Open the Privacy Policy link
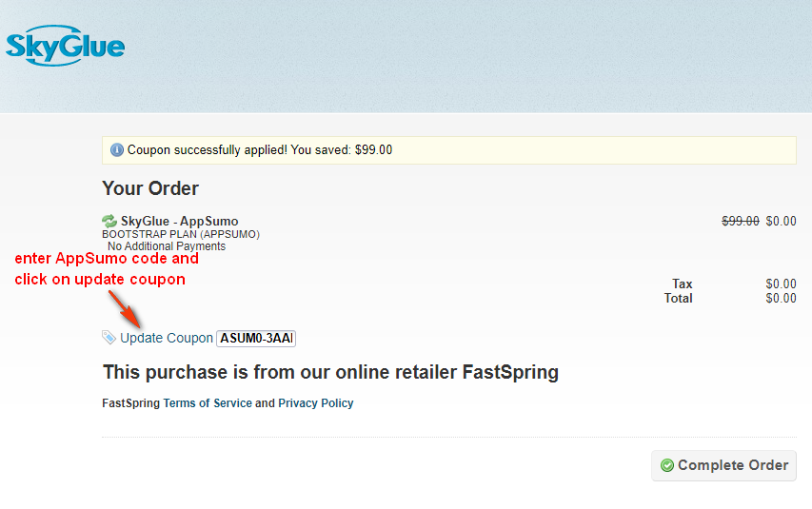812x509 pixels. [x=316, y=403]
